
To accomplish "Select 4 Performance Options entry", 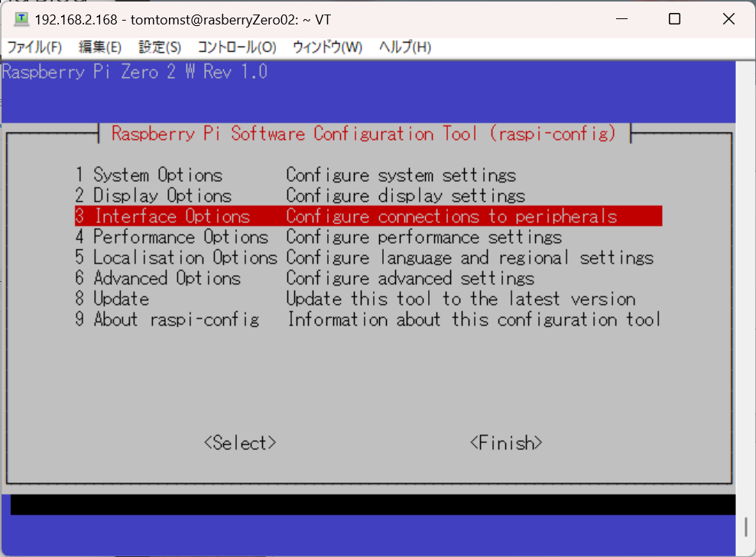I will 368,237.
